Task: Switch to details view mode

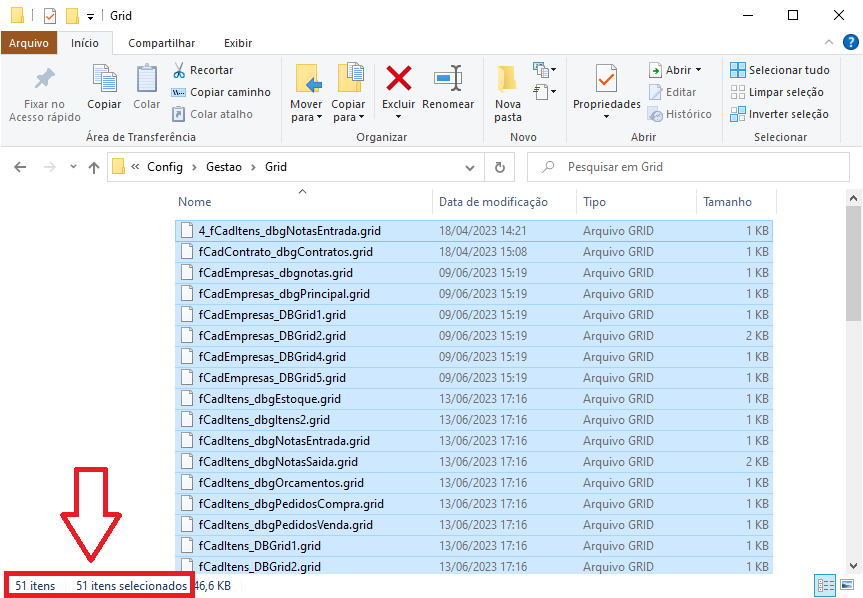Action: (x=826, y=585)
